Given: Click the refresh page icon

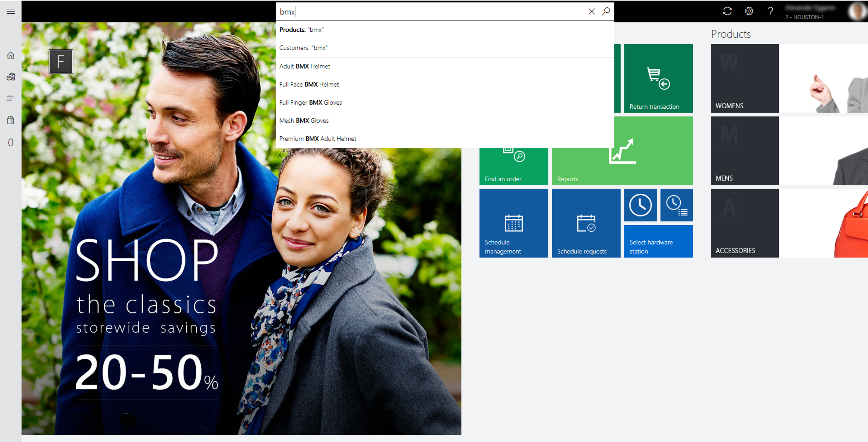Looking at the screenshot, I should 727,11.
